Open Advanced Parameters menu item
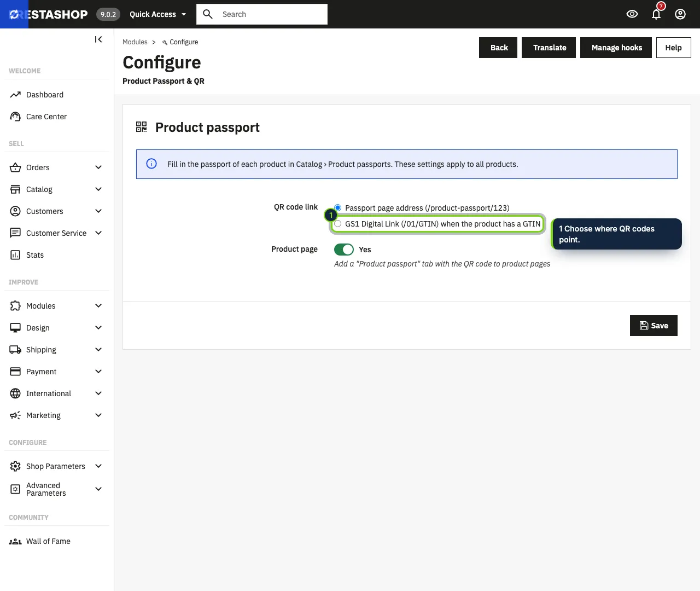This screenshot has height=591, width=700. pyautogui.click(x=57, y=489)
